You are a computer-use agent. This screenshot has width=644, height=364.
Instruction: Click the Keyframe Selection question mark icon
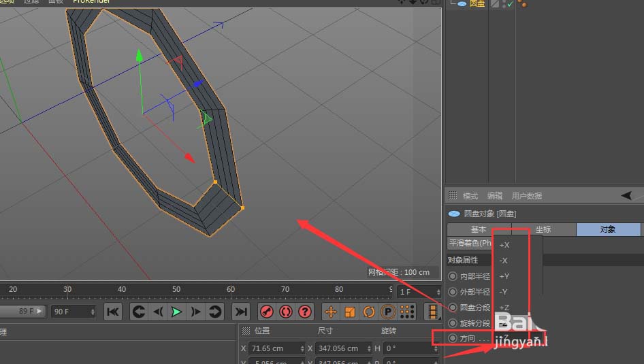click(x=305, y=312)
